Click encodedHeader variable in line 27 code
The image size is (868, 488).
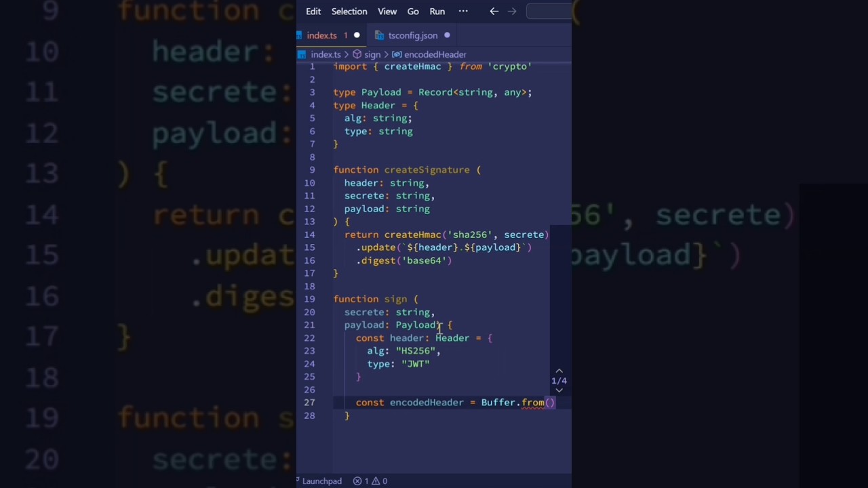[427, 403]
